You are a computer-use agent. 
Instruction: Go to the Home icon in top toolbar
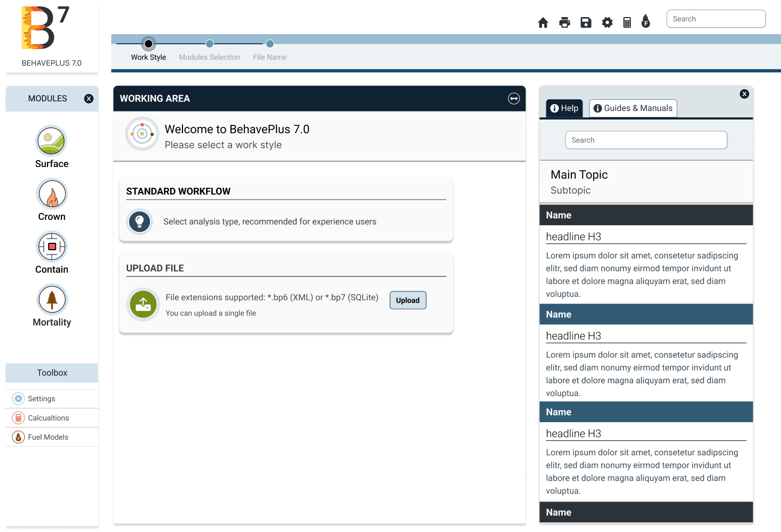(x=543, y=22)
